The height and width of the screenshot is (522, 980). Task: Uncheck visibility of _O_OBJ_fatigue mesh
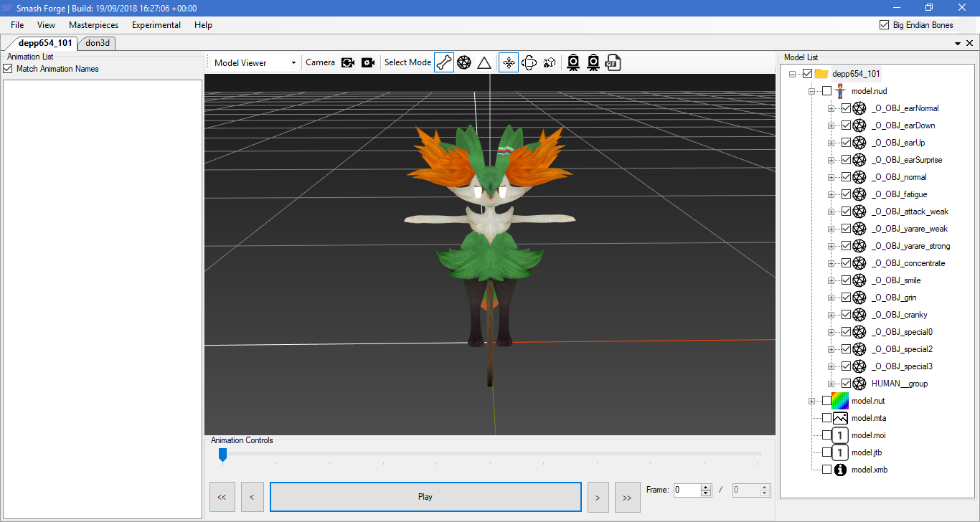847,194
